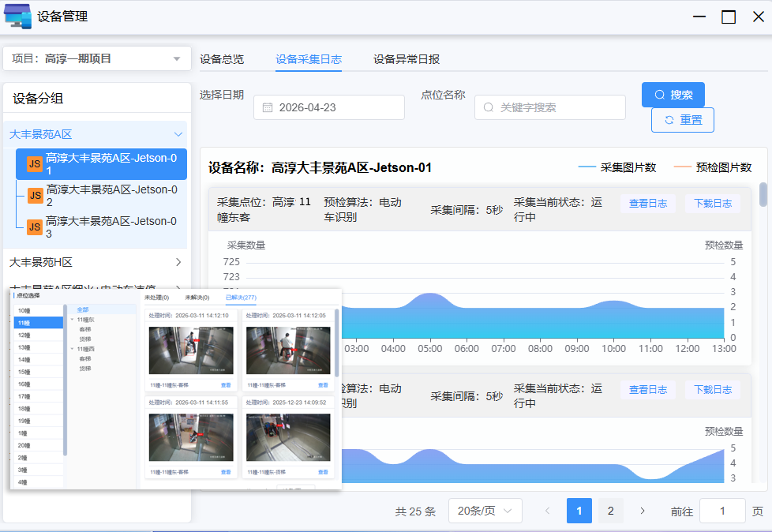772x532 pixels.
Task: Click 下载日志 for 高淳 11幢东客 point
Action: [x=713, y=204]
